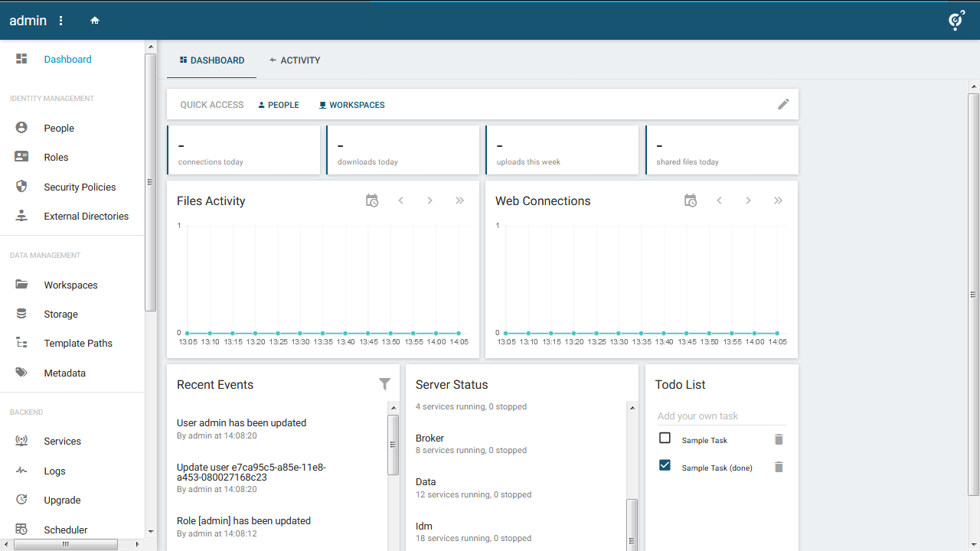Switch to the Activity tab
Screen dimensions: 980x551
click(295, 60)
